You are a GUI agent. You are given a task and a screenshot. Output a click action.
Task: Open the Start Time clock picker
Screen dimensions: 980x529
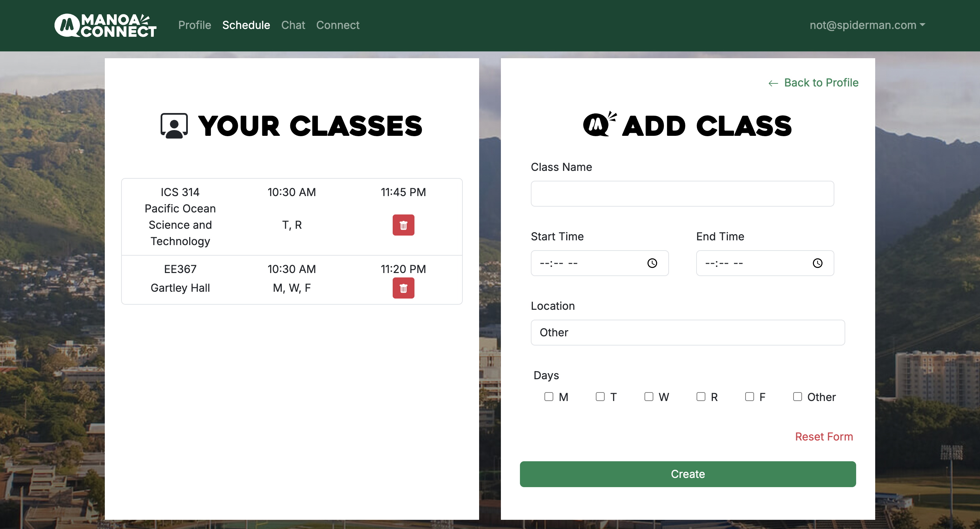coord(652,263)
